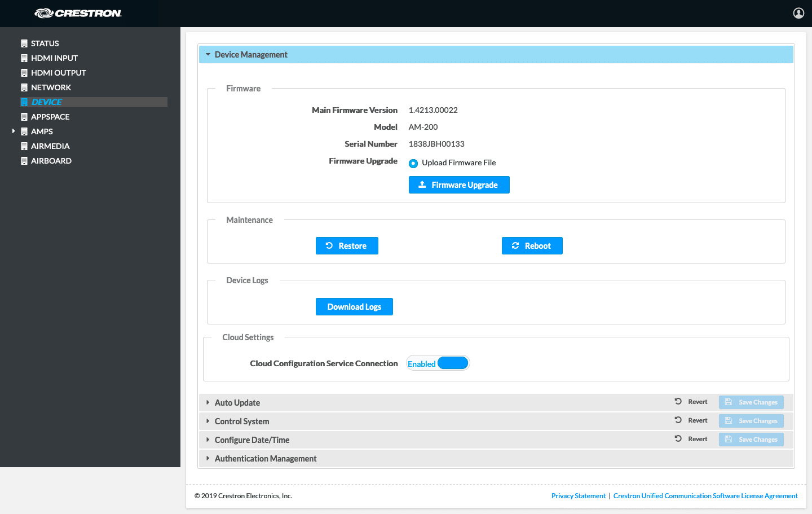Click the AMPS page icon
The height and width of the screenshot is (514, 812).
[24, 131]
